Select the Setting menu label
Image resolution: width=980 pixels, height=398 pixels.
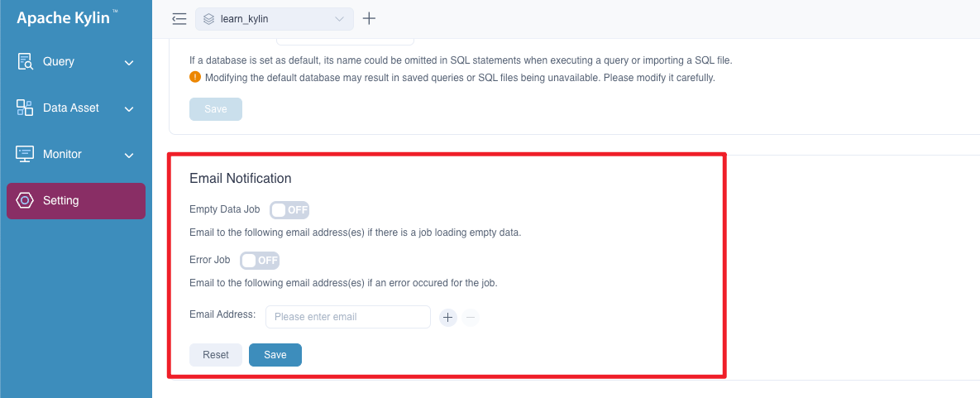[61, 201]
